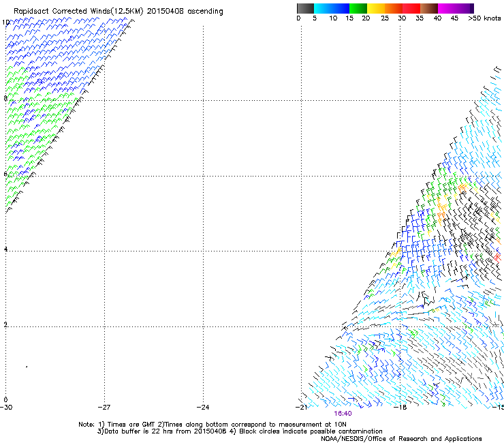
Task: Select the magenta 40-45 knots legend swatch
Action: [447, 8]
